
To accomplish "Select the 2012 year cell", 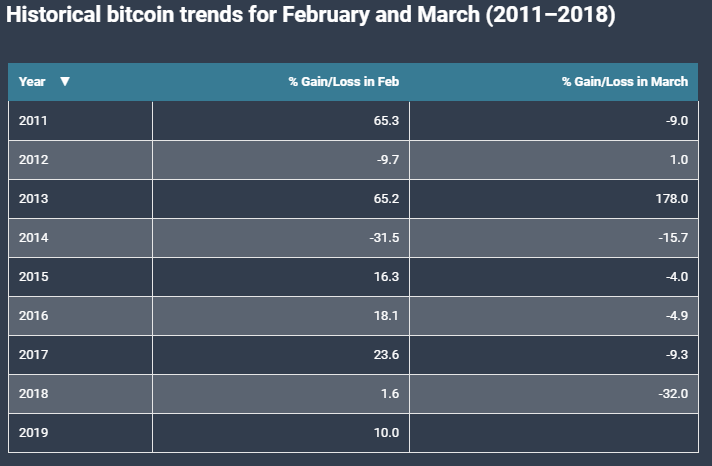I will click(33, 160).
